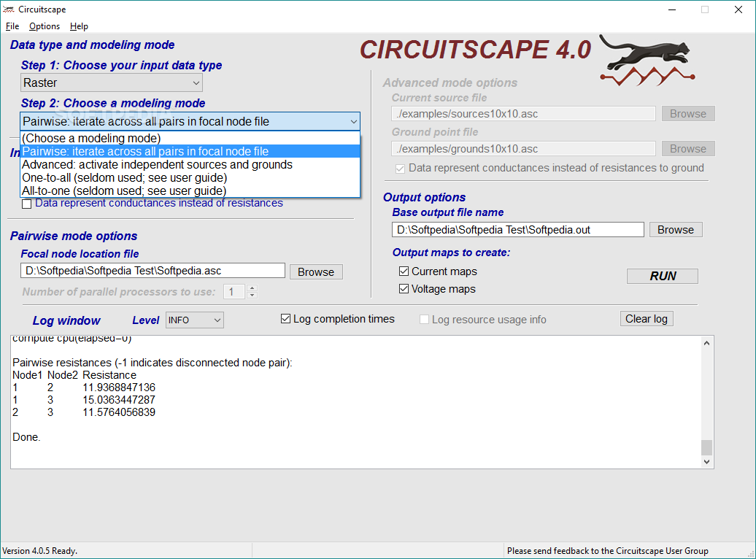Screen dimensions: 756x559
Task: Disable Log completion times checkbox
Action: pyautogui.click(x=286, y=319)
